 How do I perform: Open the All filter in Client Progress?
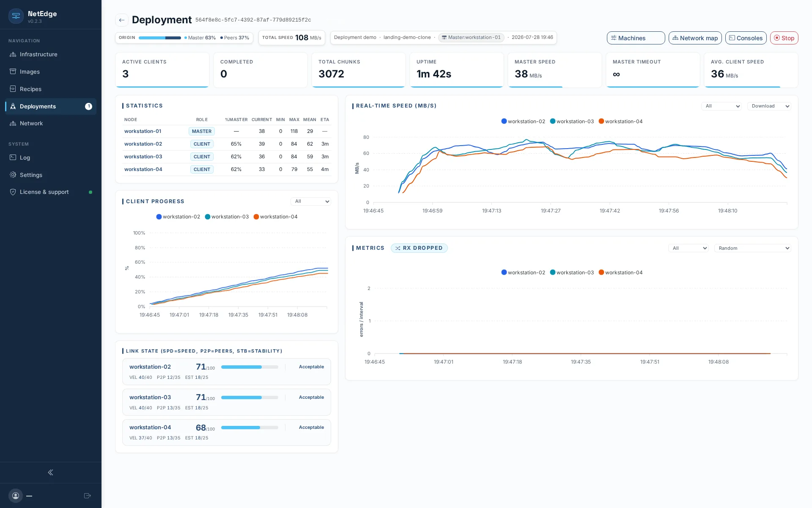point(311,202)
